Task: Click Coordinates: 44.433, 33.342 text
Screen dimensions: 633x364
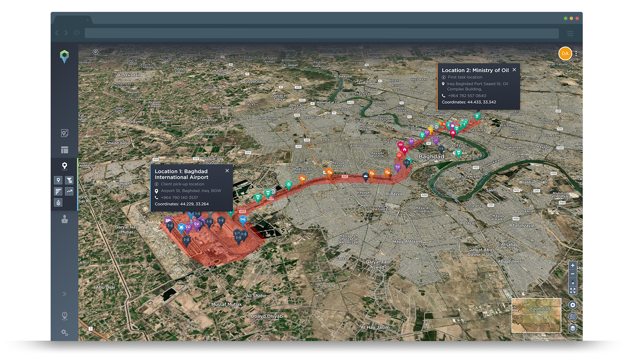Action: (x=469, y=102)
